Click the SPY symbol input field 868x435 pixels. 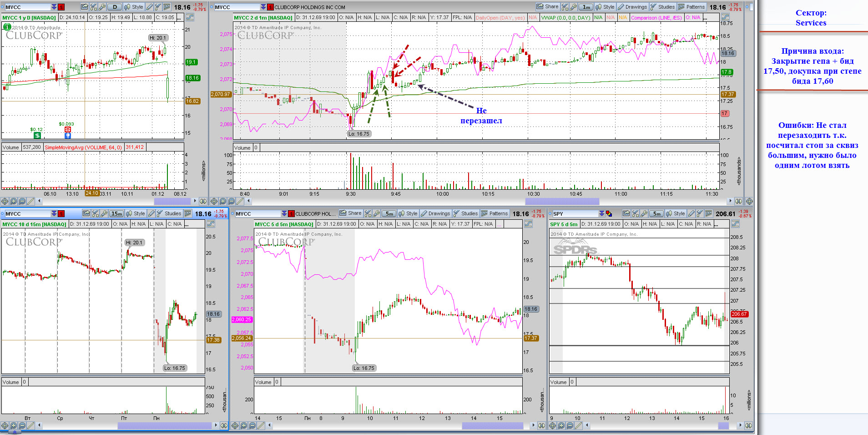[575, 213]
